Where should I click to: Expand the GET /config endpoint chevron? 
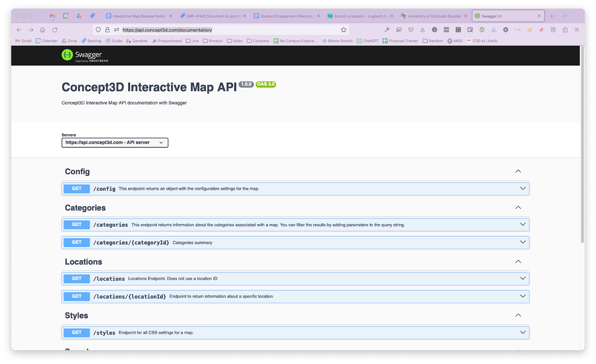[x=523, y=189]
